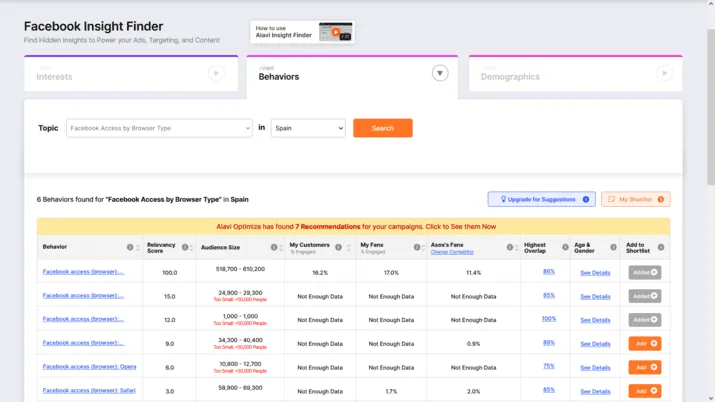This screenshot has width=715, height=402.
Task: Open the Interests tab
Action: [x=131, y=73]
